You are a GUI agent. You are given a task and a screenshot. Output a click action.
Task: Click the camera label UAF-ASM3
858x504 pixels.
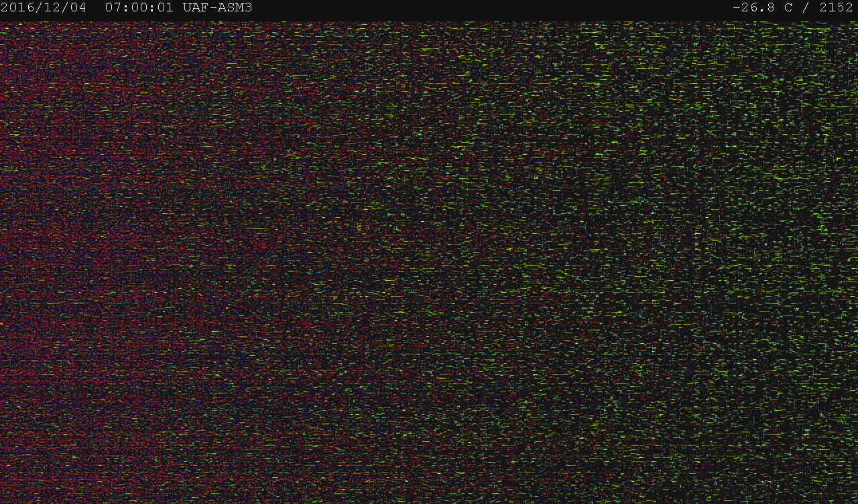point(217,8)
